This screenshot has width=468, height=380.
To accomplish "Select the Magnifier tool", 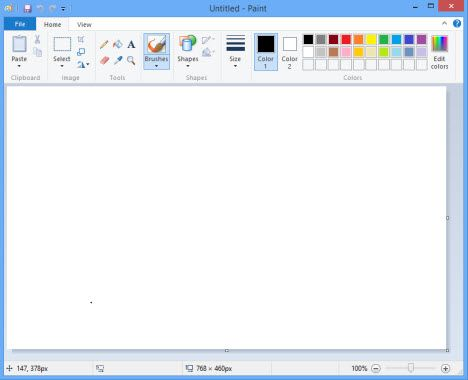I will (x=131, y=60).
